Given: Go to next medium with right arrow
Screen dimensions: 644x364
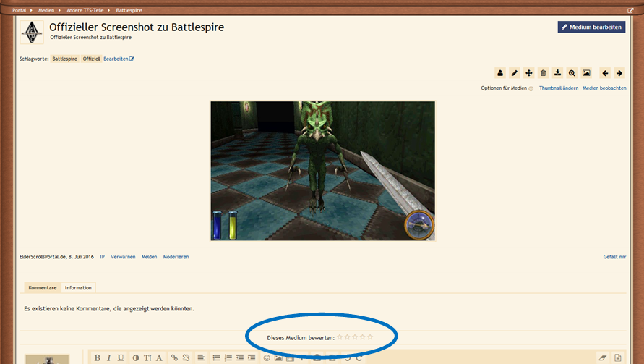Looking at the screenshot, I should 619,73.
